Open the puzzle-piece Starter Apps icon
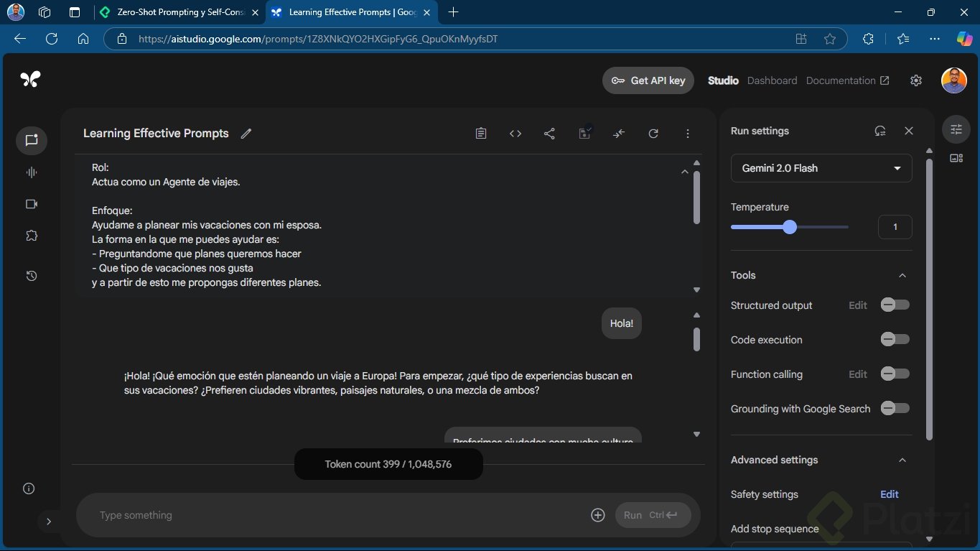This screenshot has width=980, height=551. coord(32,236)
